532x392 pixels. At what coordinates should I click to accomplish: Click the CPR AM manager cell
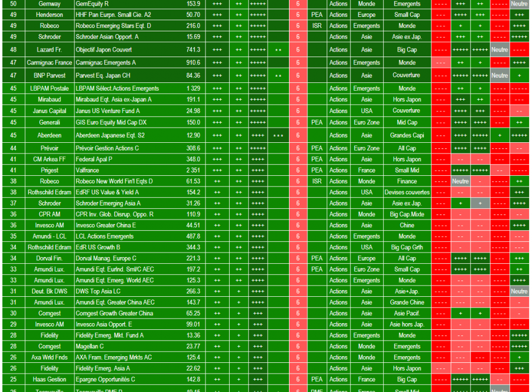pos(49,214)
